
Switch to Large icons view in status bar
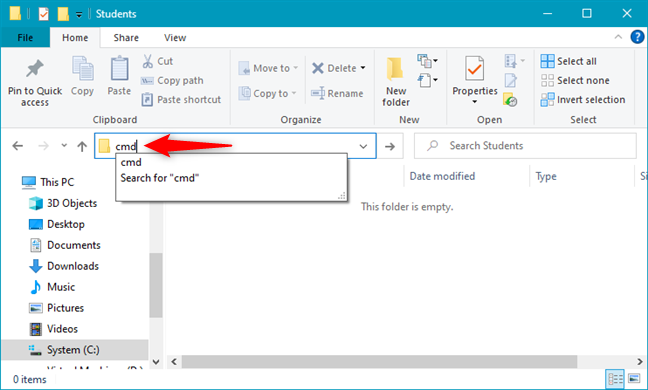(x=634, y=379)
